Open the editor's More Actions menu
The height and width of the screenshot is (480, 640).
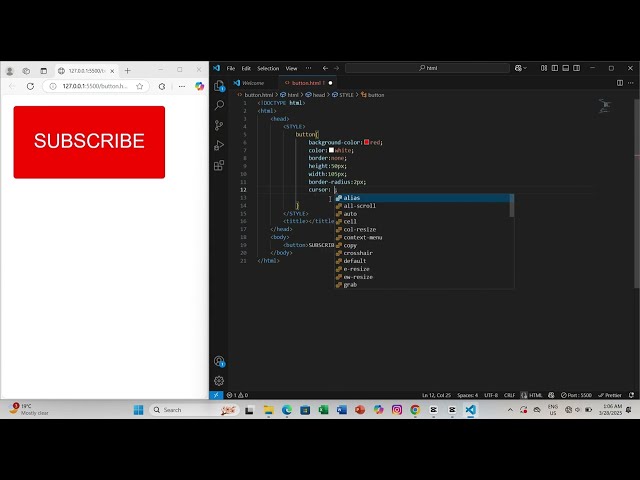pyautogui.click(x=631, y=83)
